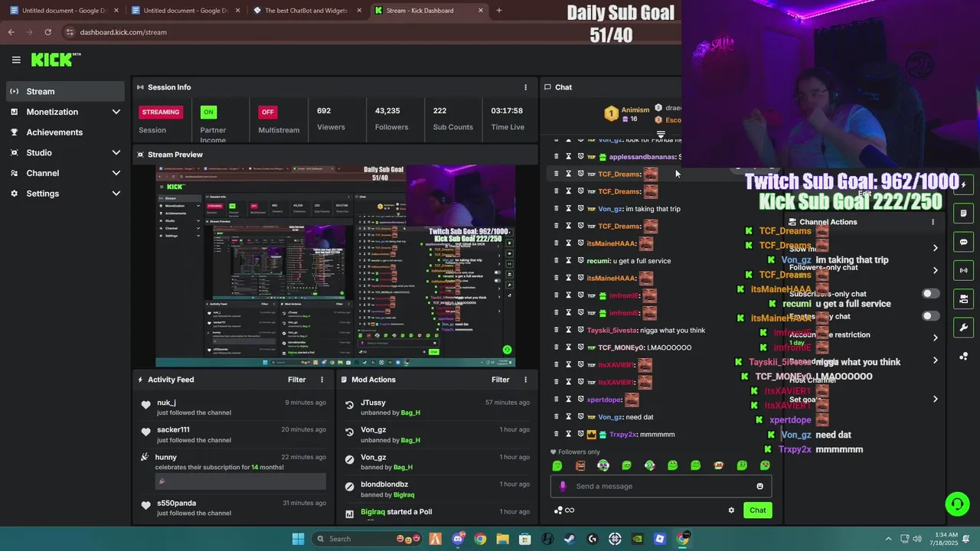
Task: Click the camera panel icon in right rail
Action: (963, 298)
